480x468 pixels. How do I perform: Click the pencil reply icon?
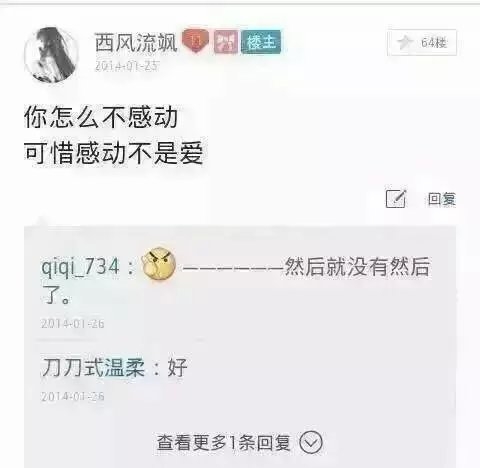click(396, 198)
